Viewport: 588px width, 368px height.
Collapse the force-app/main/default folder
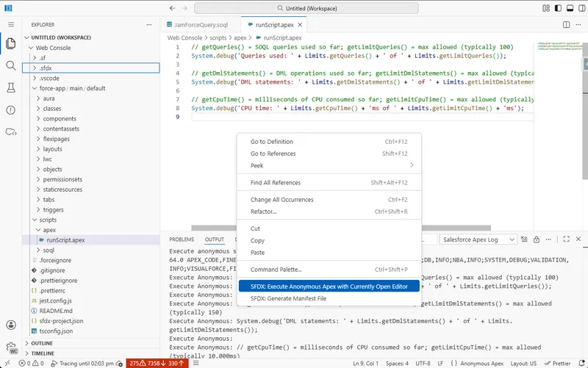pos(90,88)
